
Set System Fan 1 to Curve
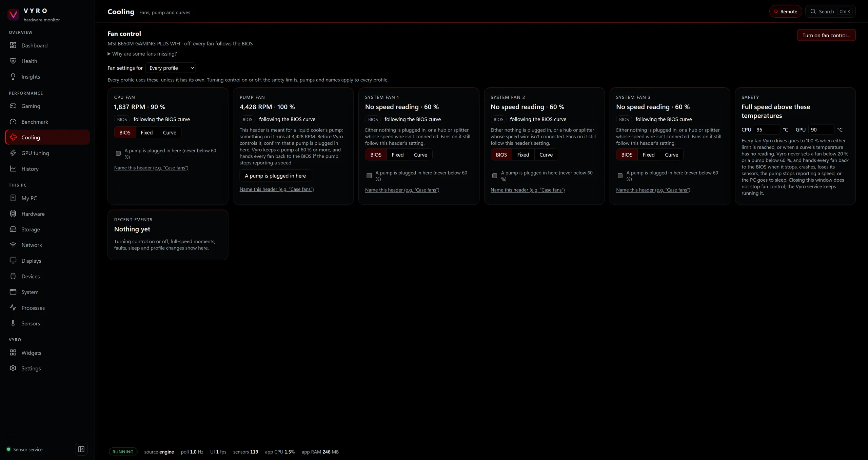pyautogui.click(x=420, y=155)
